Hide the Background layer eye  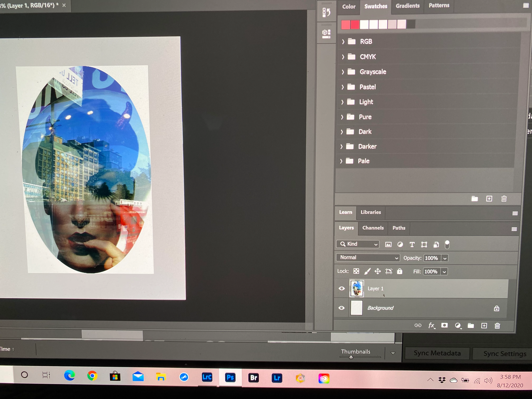click(x=341, y=308)
